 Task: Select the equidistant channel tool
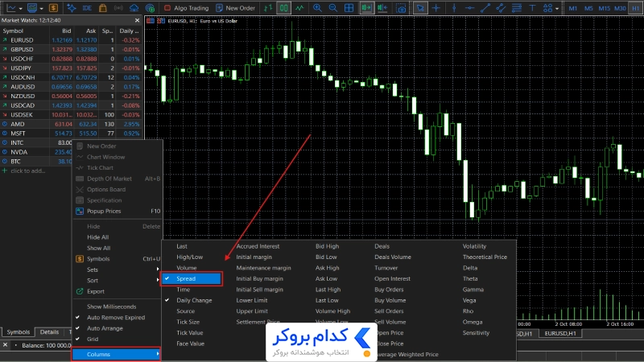click(501, 8)
